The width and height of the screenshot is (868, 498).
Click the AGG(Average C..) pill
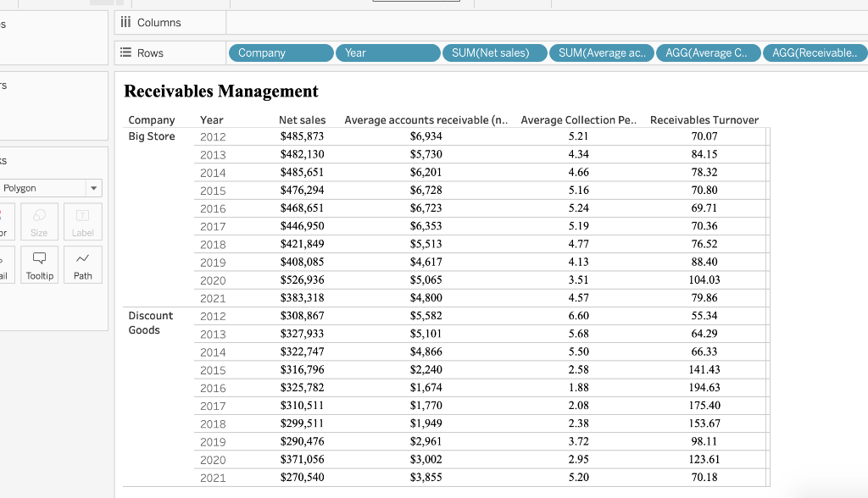point(709,52)
